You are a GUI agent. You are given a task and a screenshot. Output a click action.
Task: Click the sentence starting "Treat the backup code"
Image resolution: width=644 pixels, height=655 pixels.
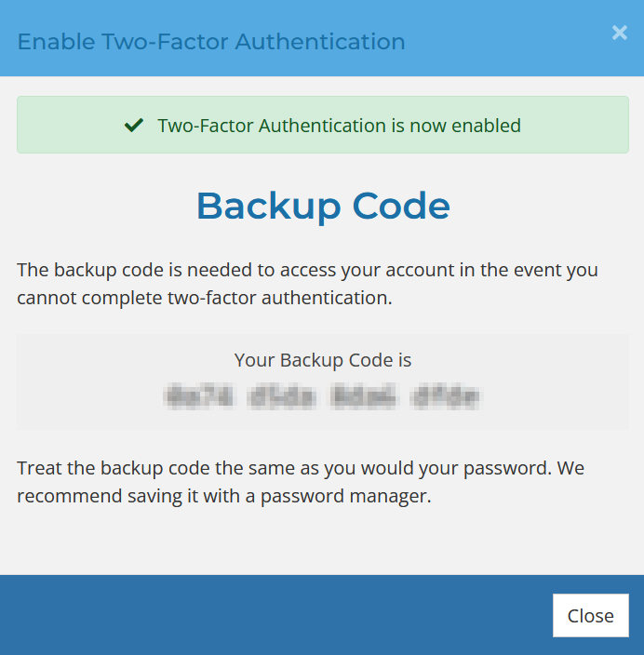tap(300, 468)
